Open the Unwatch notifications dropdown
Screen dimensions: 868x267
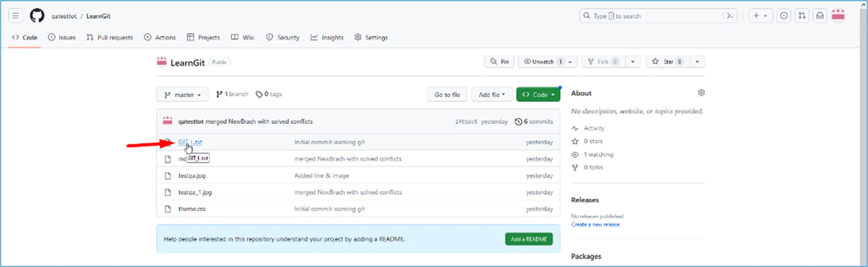click(x=547, y=62)
